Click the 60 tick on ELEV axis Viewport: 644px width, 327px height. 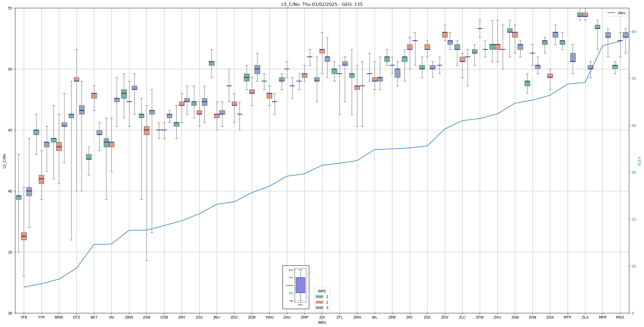coord(634,32)
